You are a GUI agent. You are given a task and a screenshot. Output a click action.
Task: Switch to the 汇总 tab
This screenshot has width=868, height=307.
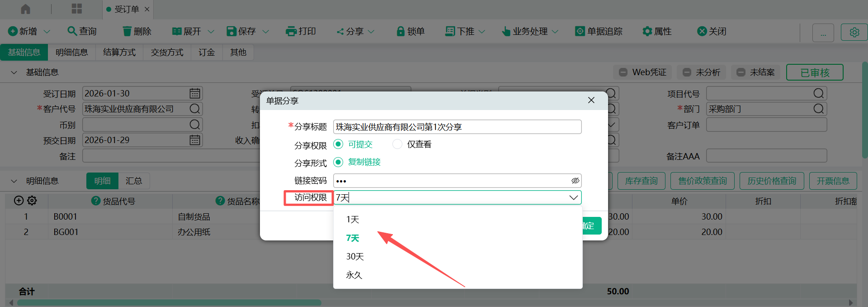(134, 181)
